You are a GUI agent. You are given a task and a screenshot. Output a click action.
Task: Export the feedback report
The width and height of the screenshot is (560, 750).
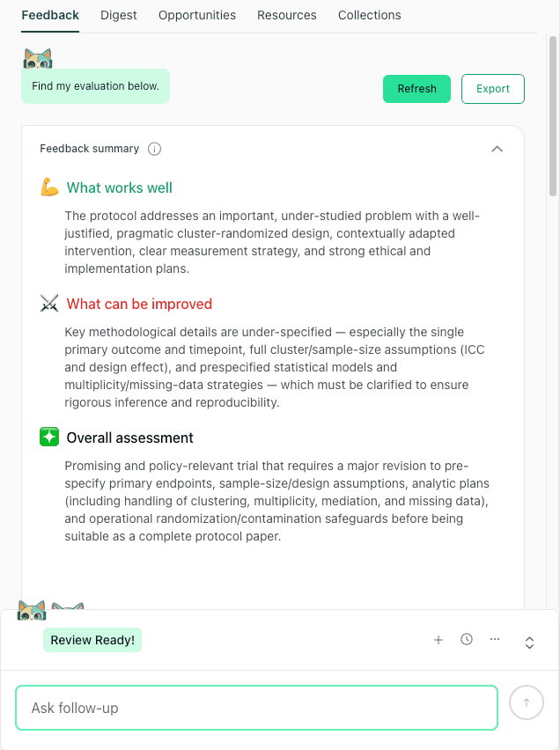point(492,89)
